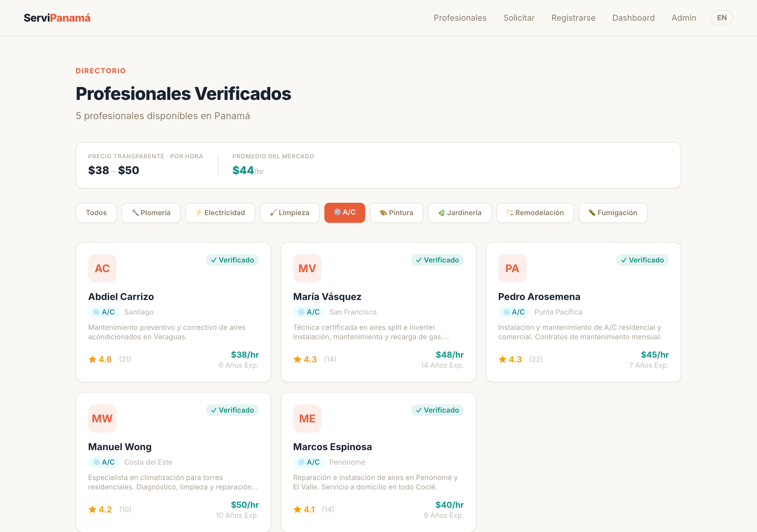Image resolution: width=757 pixels, height=532 pixels.
Task: Click the 10 Años Exp. text
Action: 237,515
